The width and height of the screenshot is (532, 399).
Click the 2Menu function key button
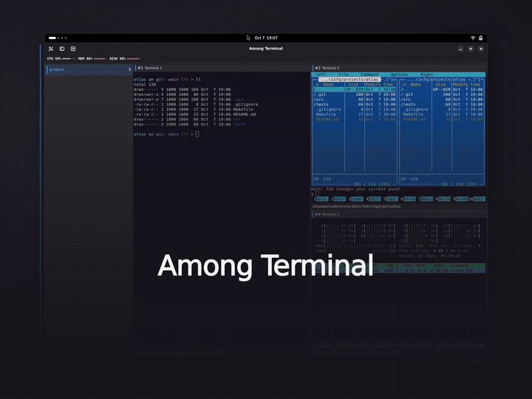click(338, 199)
